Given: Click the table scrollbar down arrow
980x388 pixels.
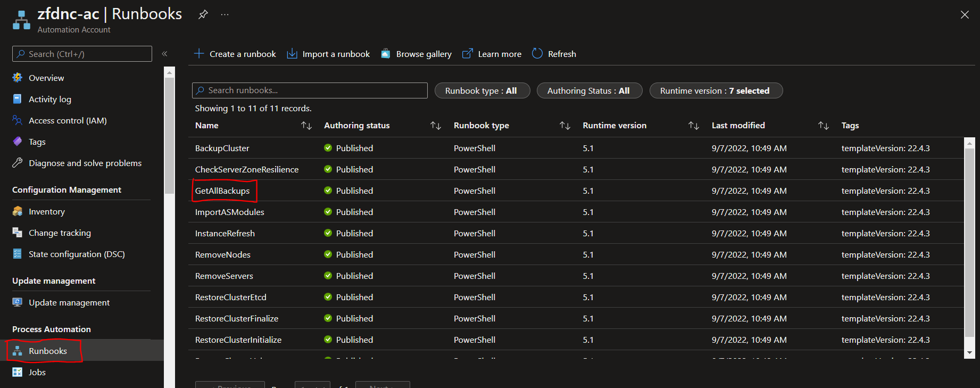Looking at the screenshot, I should click(x=969, y=353).
